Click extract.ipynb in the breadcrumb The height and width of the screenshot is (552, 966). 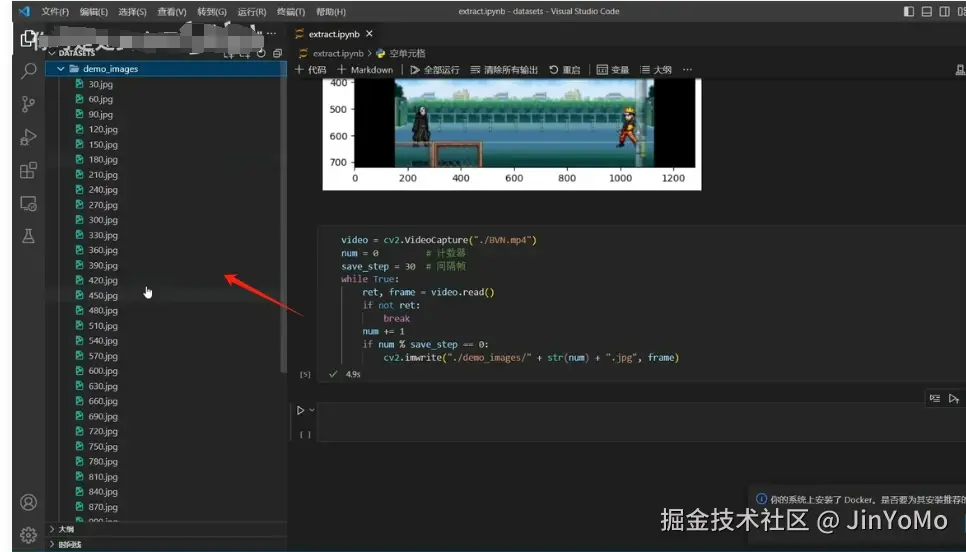338,54
